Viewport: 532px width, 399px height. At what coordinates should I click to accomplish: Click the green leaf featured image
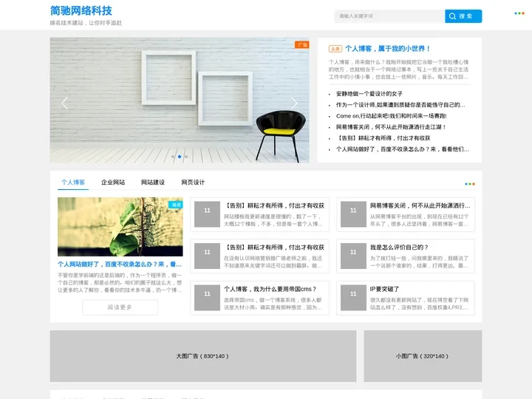click(120, 227)
